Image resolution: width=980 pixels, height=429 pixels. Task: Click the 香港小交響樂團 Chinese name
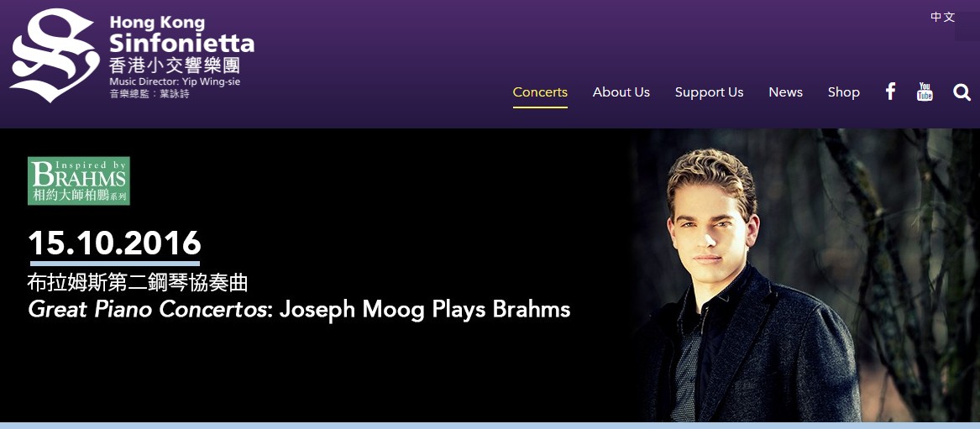175,65
